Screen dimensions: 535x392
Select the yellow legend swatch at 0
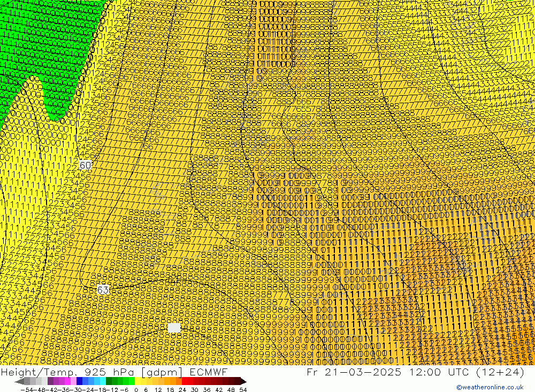[x=138, y=381]
